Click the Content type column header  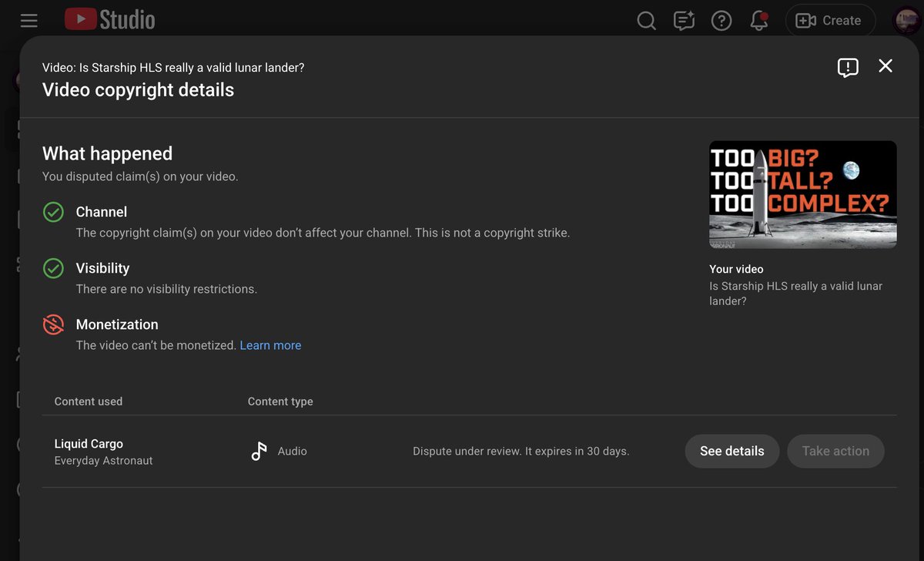tap(280, 401)
